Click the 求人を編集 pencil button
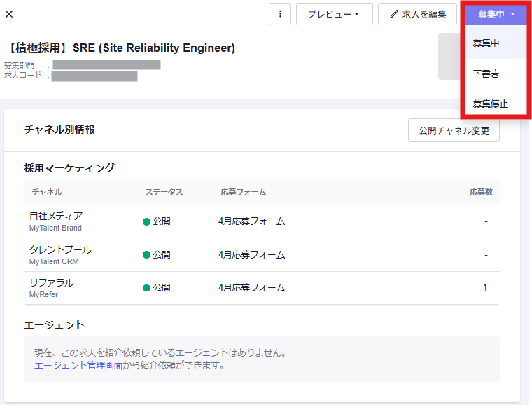The image size is (532, 405). (x=418, y=14)
